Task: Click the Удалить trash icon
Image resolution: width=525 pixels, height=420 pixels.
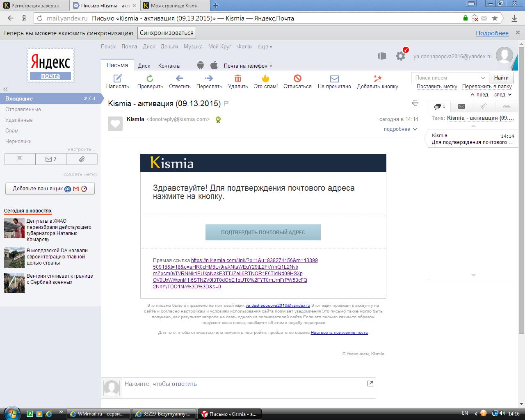Action: (x=238, y=78)
